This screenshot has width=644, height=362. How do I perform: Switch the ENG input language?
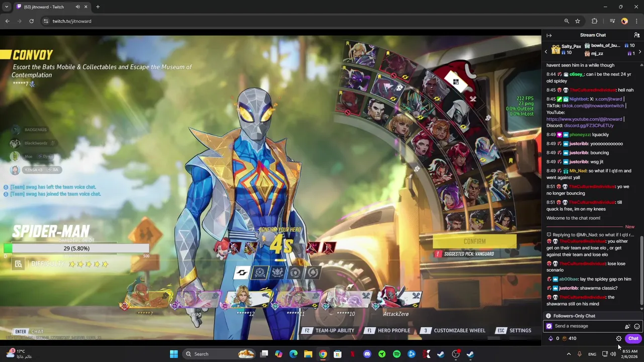(x=592, y=354)
